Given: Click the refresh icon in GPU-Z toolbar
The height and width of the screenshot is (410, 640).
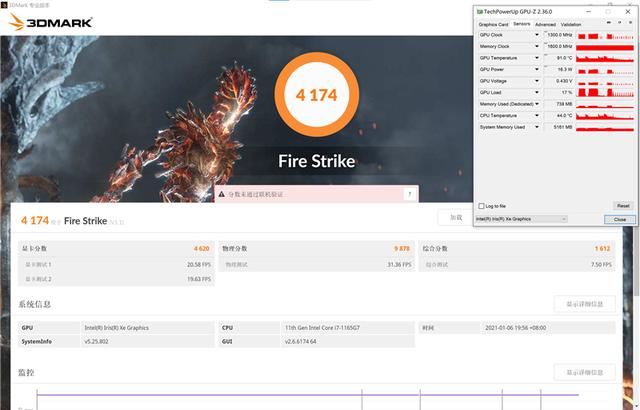Looking at the screenshot, I should tap(620, 23).
